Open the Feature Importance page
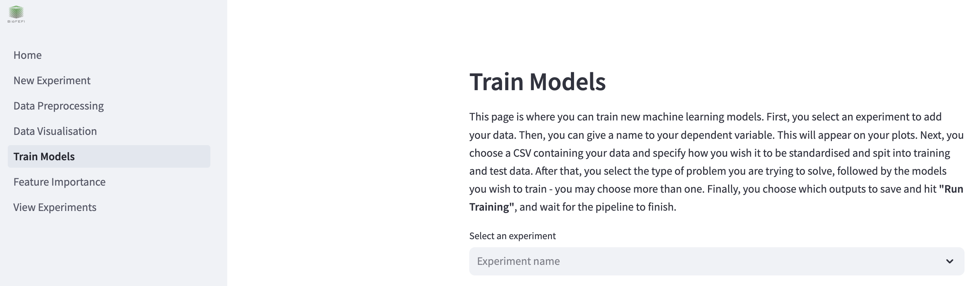 click(59, 182)
